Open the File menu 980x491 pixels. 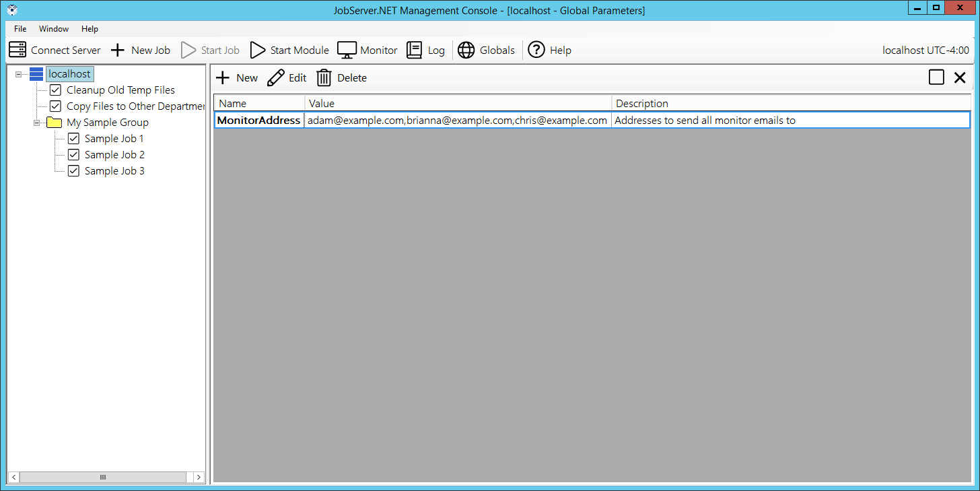(20, 29)
